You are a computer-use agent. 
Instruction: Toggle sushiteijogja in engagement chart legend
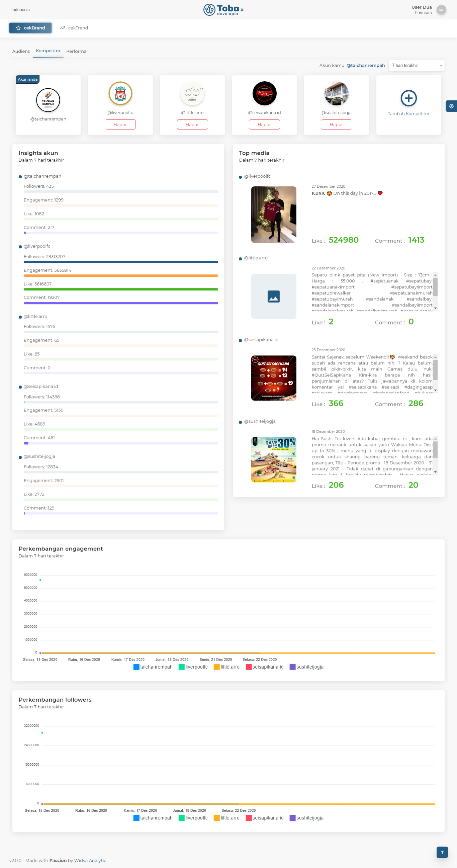coord(306,667)
